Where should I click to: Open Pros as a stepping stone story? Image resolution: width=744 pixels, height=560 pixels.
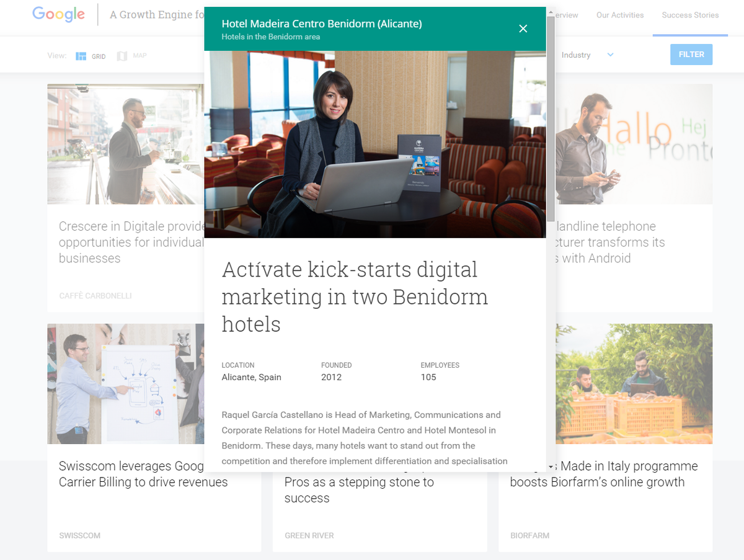click(359, 490)
